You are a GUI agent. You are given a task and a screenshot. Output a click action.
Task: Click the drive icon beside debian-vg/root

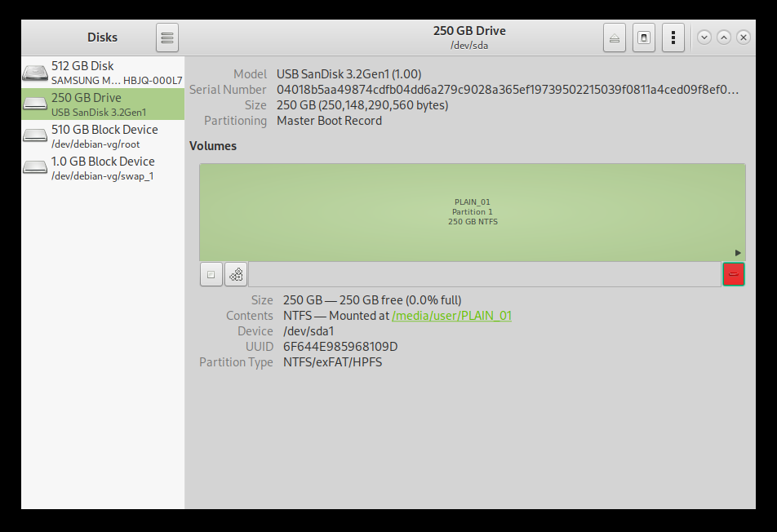point(35,135)
